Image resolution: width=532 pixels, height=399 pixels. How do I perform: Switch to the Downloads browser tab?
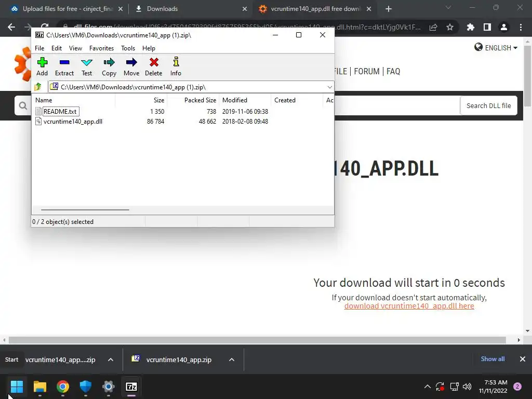point(162,9)
